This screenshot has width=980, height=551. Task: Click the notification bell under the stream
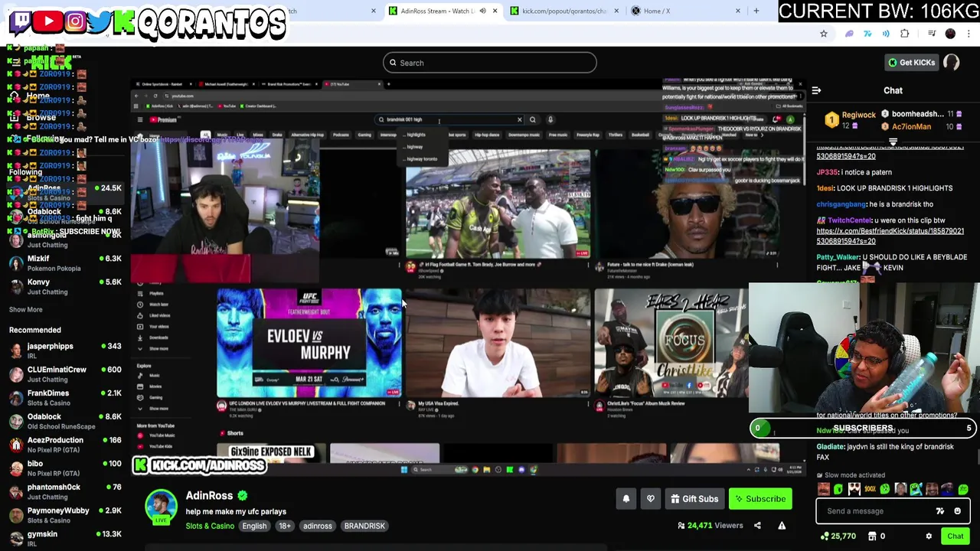626,499
